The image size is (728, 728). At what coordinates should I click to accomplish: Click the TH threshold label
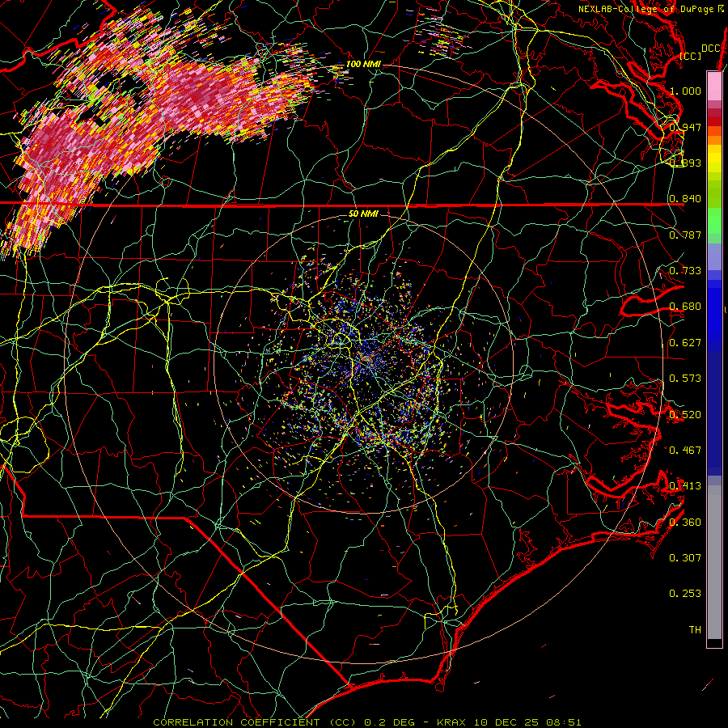[x=695, y=630]
